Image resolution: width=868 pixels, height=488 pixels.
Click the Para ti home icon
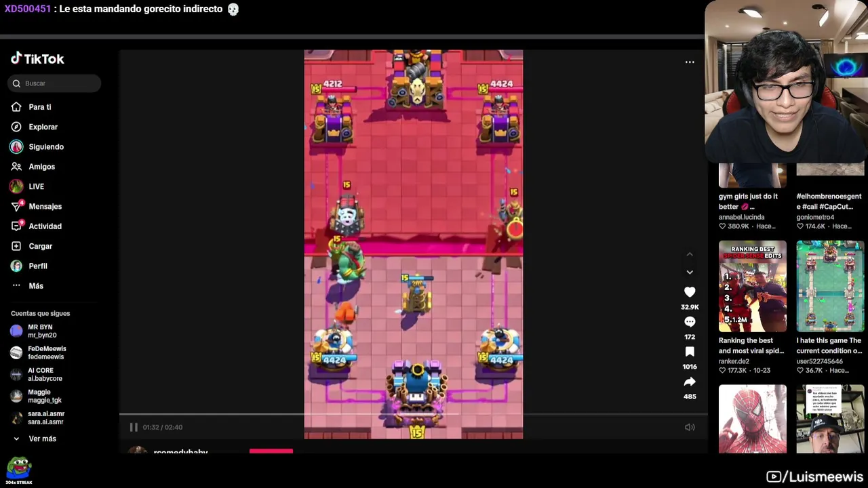click(x=16, y=107)
